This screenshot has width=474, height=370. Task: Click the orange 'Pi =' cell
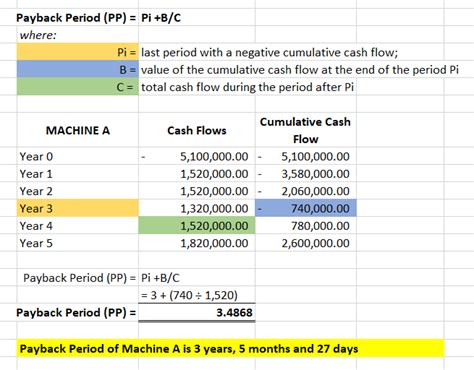pyautogui.click(x=77, y=52)
